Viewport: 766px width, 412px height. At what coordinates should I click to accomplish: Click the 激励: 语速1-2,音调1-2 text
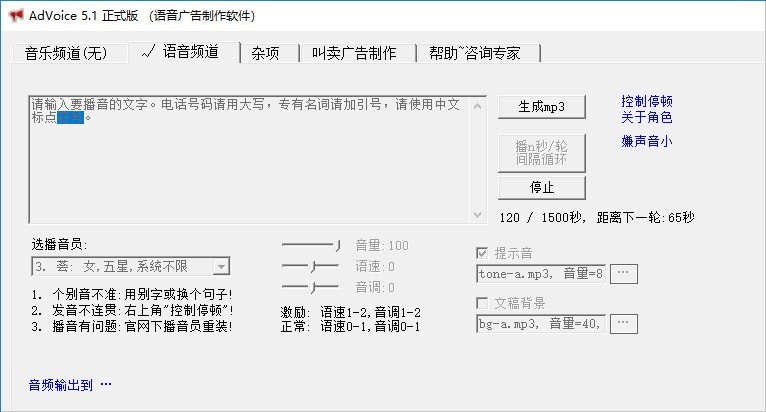[x=351, y=312]
